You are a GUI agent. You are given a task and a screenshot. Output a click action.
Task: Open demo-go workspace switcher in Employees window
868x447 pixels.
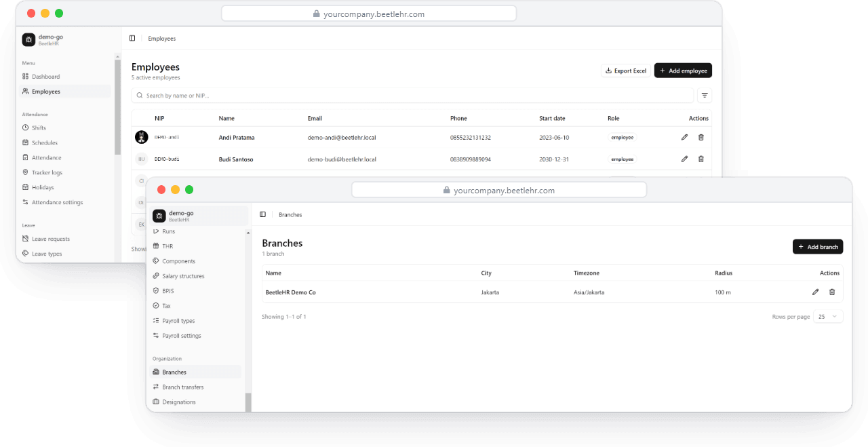(x=66, y=40)
